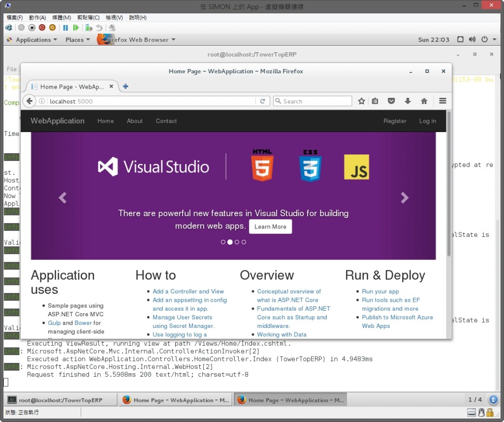Click the localhost:5000 address bar
The width and height of the screenshot is (504, 422).
151,101
